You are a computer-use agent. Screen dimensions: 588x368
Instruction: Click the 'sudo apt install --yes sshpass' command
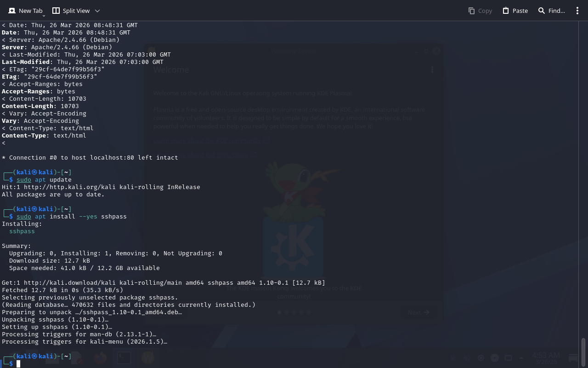coord(71,217)
